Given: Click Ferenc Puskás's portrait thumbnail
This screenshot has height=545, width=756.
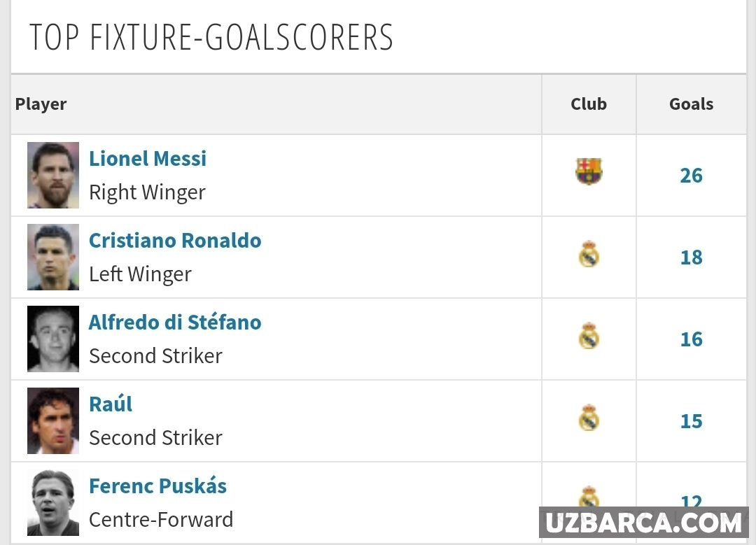Looking at the screenshot, I should [x=53, y=502].
